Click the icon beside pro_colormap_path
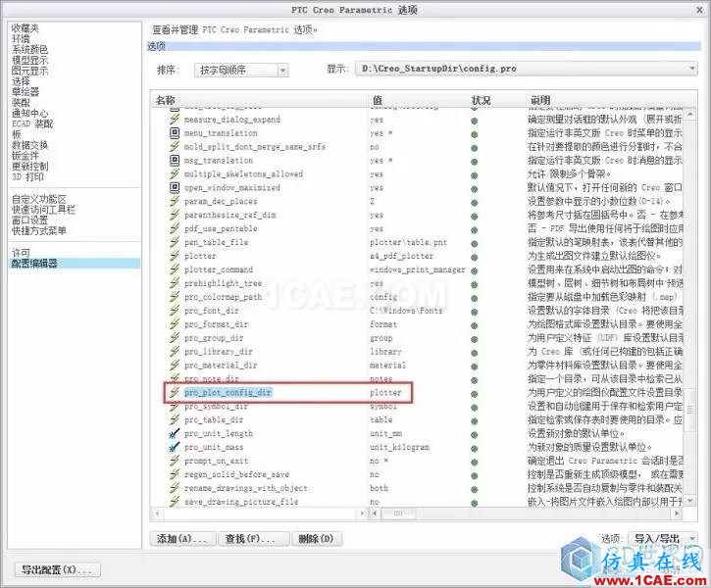Screen dimensions: 711x588 [x=175, y=297]
